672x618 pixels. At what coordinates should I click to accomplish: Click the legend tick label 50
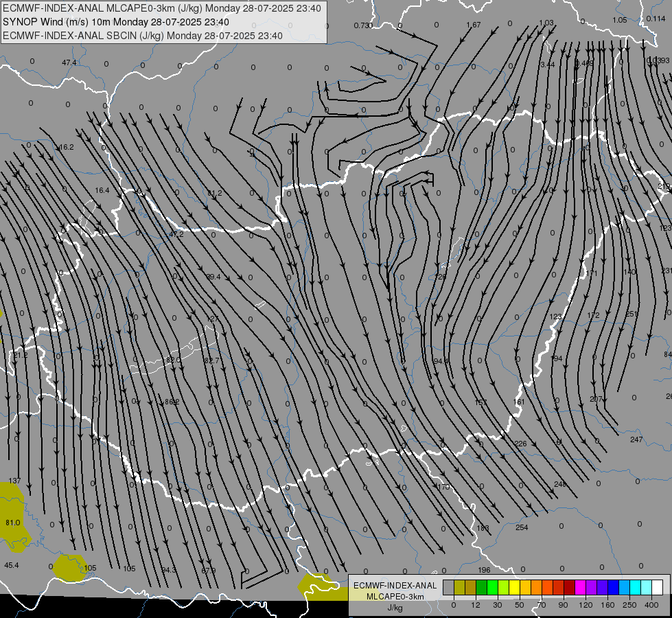519,605
